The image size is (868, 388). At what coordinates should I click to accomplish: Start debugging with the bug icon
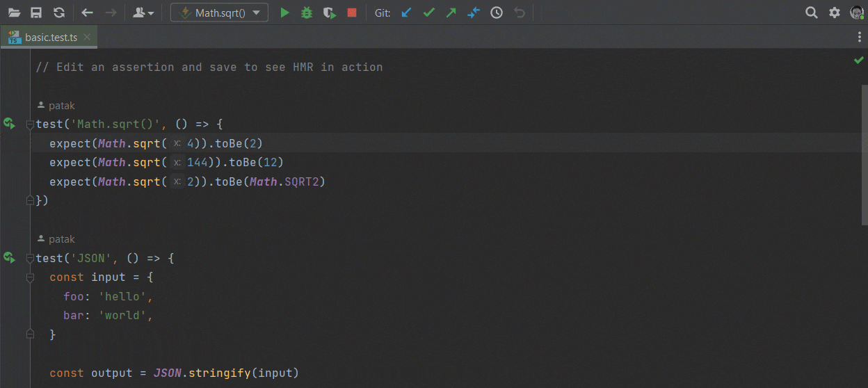tap(307, 13)
